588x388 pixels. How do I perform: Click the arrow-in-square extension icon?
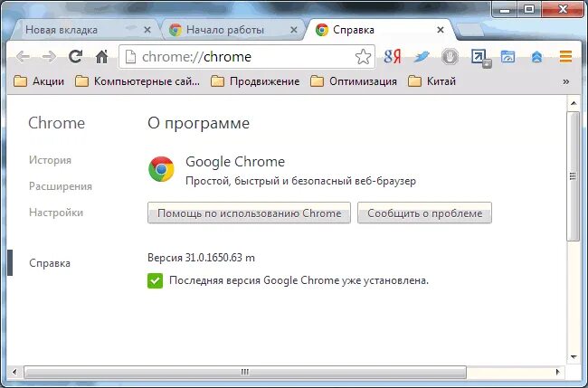(x=480, y=58)
